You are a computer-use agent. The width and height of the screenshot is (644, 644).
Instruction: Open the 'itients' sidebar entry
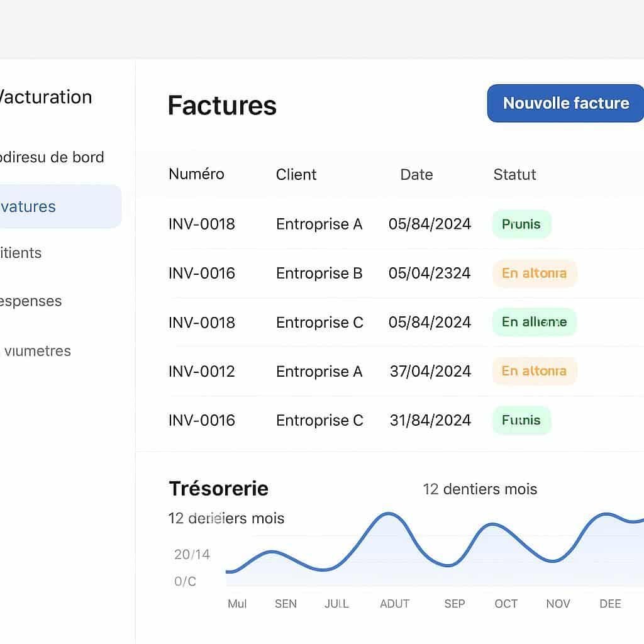pyautogui.click(x=22, y=253)
